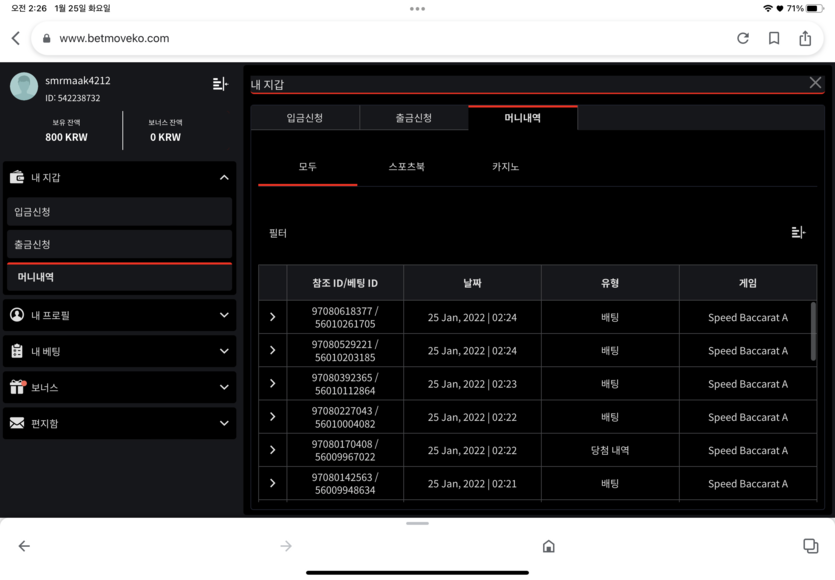Tap the three-dot multitasking menu at top
Image resolution: width=835 pixels, height=580 pixels.
[x=418, y=9]
